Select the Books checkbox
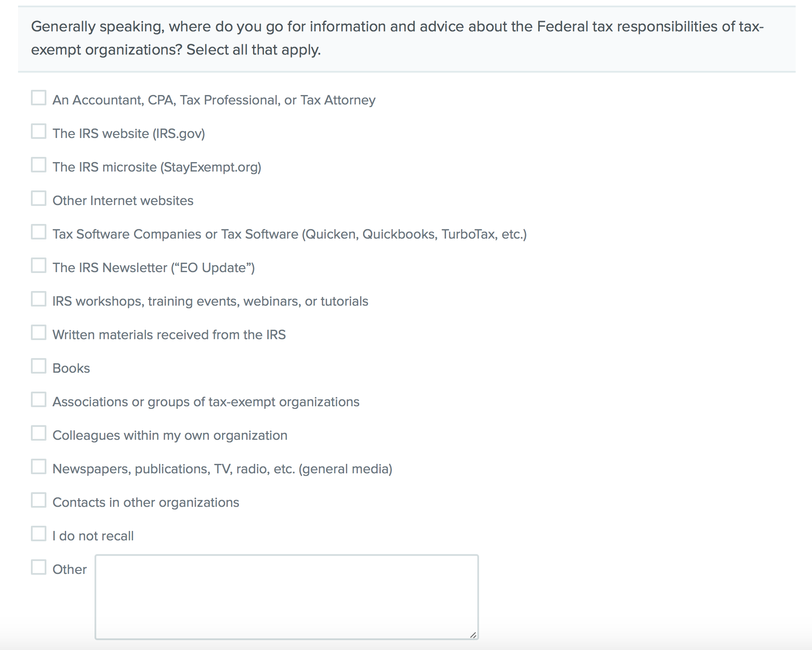Image resolution: width=812 pixels, height=650 pixels. [x=39, y=366]
